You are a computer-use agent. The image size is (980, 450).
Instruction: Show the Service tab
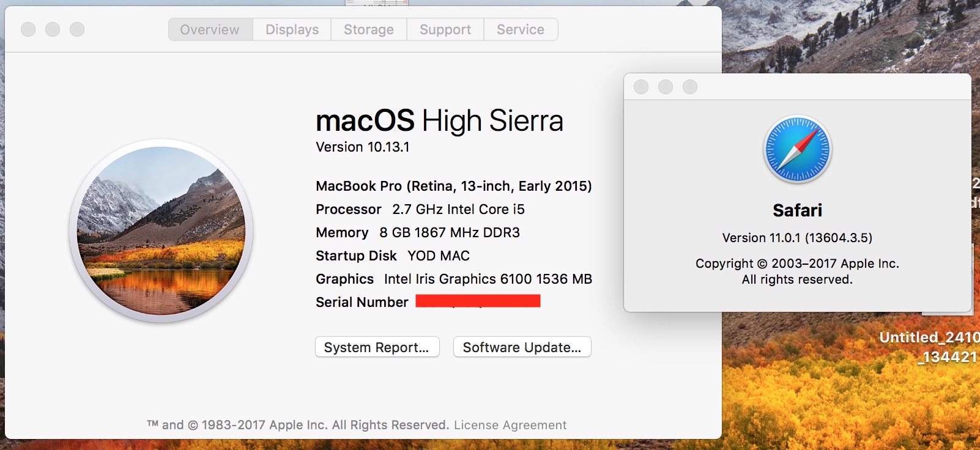point(520,29)
